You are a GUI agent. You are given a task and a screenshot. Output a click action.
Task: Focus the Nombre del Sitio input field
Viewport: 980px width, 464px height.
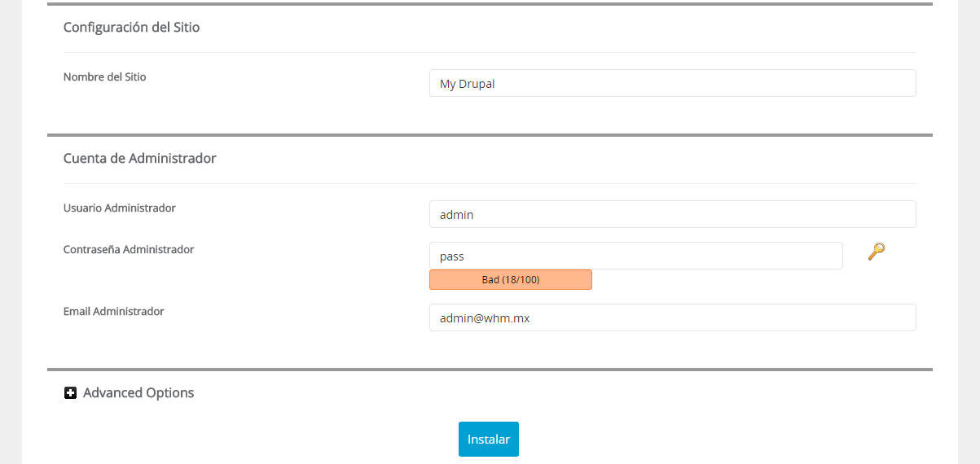point(672,83)
